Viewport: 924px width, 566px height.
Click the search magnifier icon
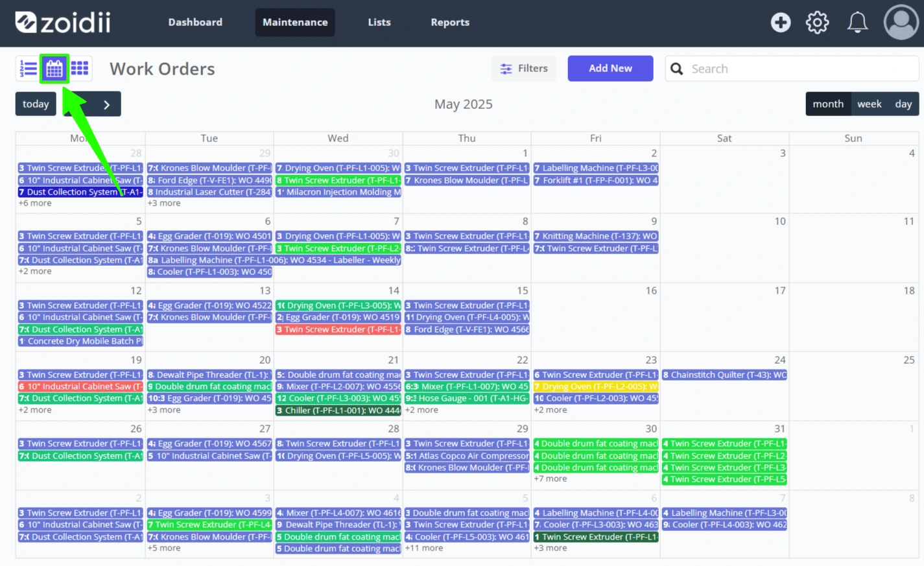click(676, 69)
